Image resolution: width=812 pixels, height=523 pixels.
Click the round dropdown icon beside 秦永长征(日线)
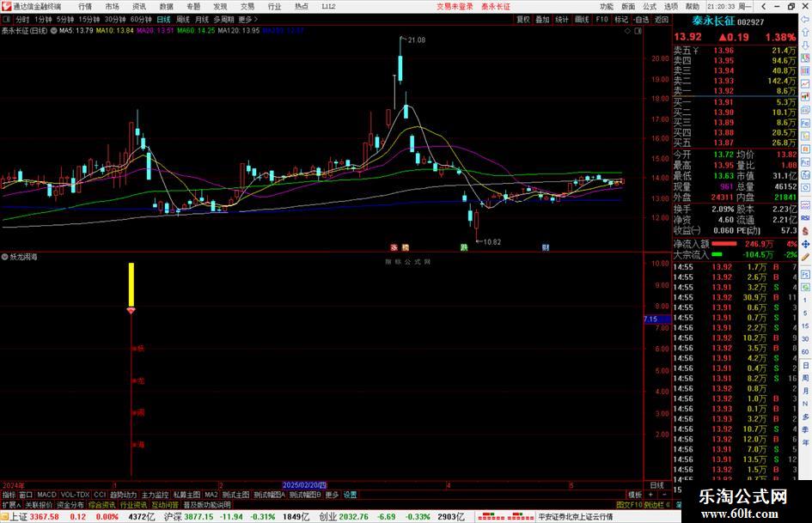tap(53, 31)
